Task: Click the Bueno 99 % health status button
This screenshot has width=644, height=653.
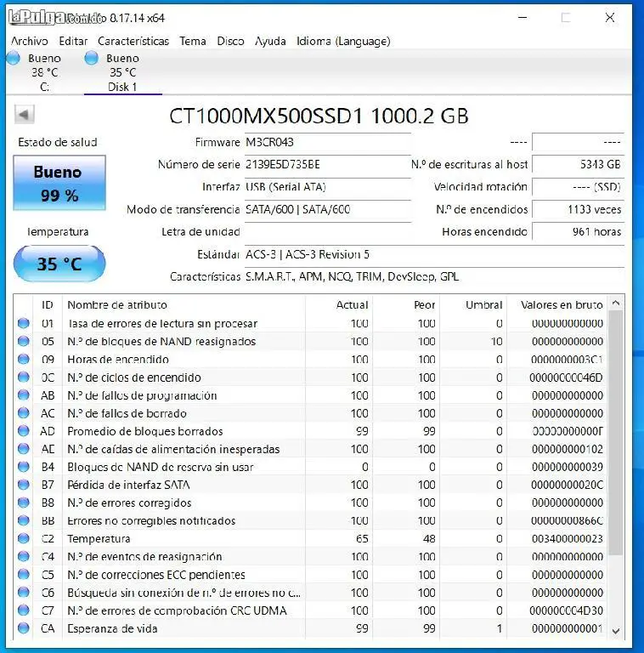Action: [59, 183]
